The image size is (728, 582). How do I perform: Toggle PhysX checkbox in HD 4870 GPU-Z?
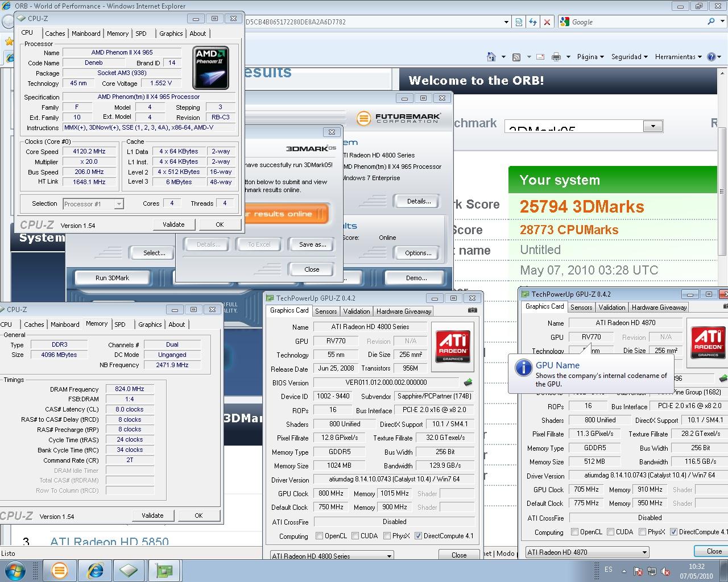coord(642,532)
